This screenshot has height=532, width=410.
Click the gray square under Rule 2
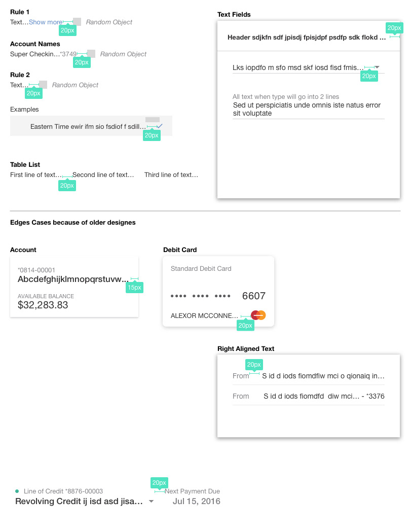click(x=43, y=85)
